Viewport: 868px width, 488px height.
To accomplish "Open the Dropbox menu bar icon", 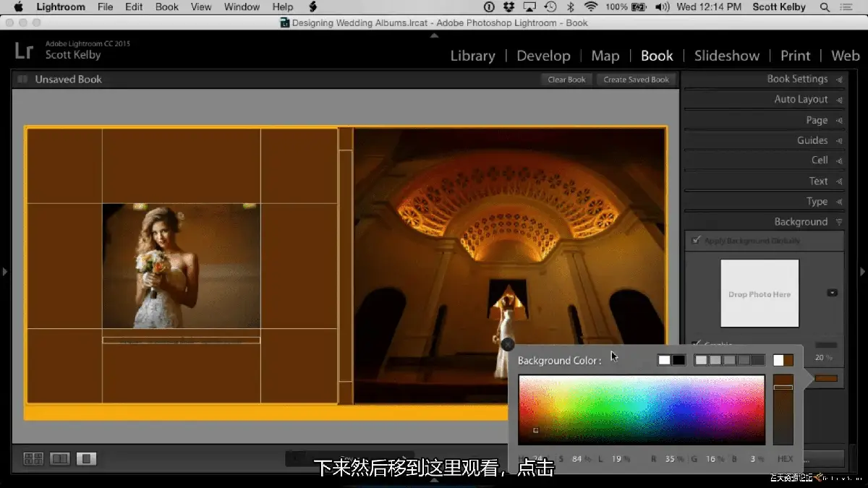I will pyautogui.click(x=509, y=7).
